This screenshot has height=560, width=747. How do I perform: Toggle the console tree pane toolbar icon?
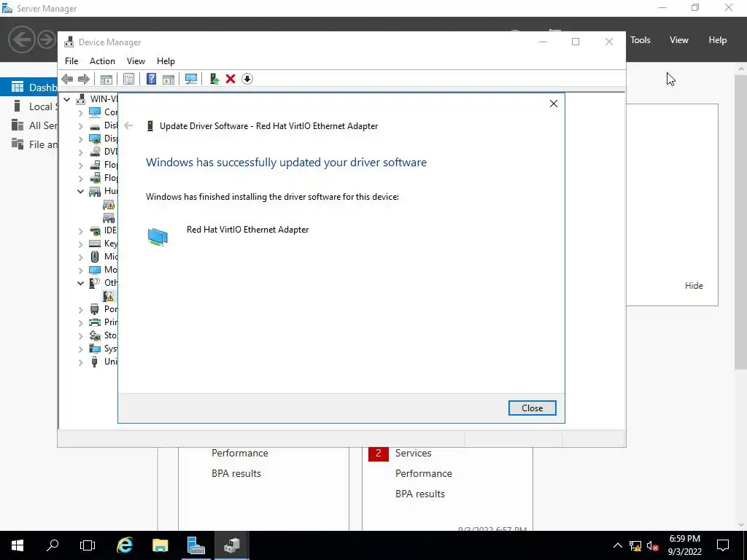(107, 79)
